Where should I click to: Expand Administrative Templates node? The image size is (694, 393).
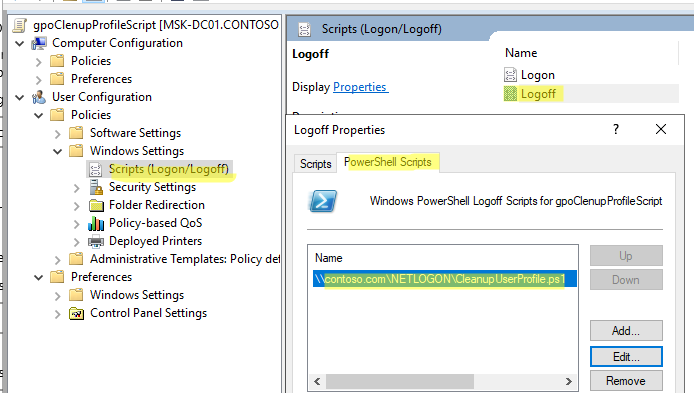point(58,260)
